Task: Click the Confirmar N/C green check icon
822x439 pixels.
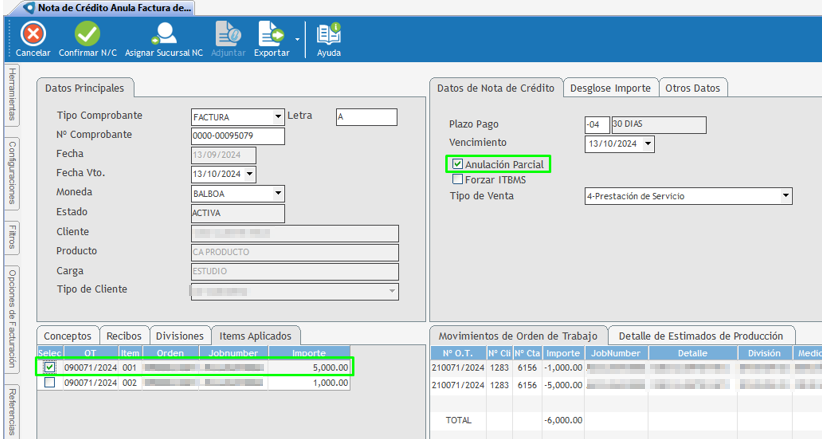Action: 87,35
